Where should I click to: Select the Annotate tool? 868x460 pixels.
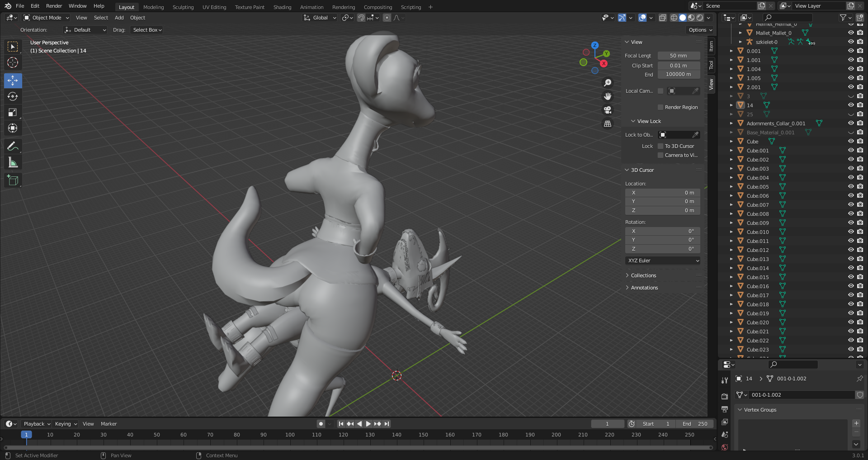[13, 146]
